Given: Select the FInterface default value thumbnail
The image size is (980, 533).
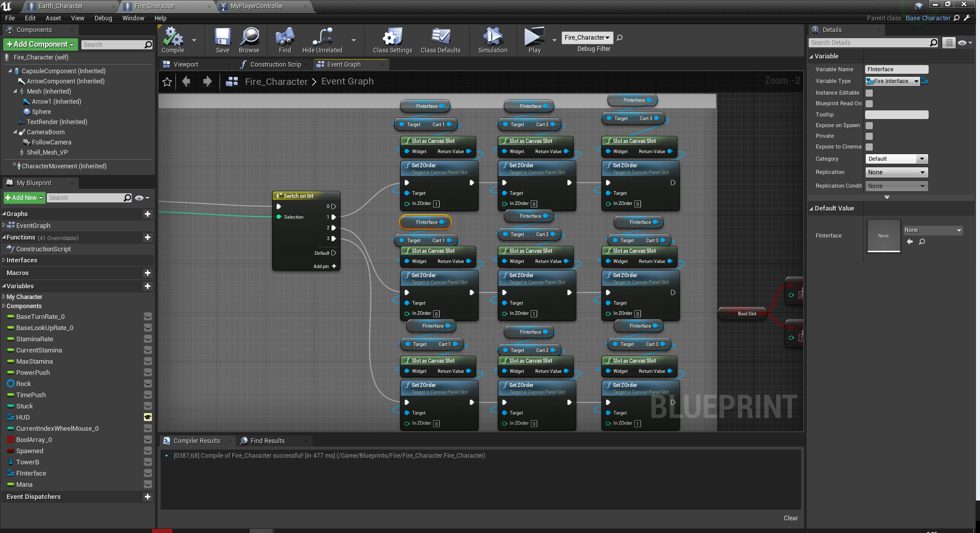Looking at the screenshot, I should 883,236.
